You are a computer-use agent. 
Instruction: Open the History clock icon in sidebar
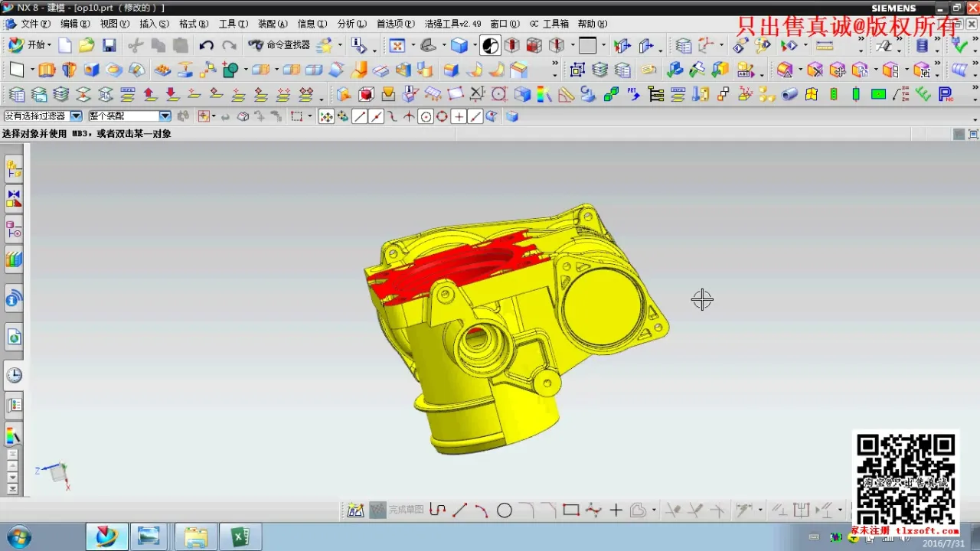click(x=14, y=375)
